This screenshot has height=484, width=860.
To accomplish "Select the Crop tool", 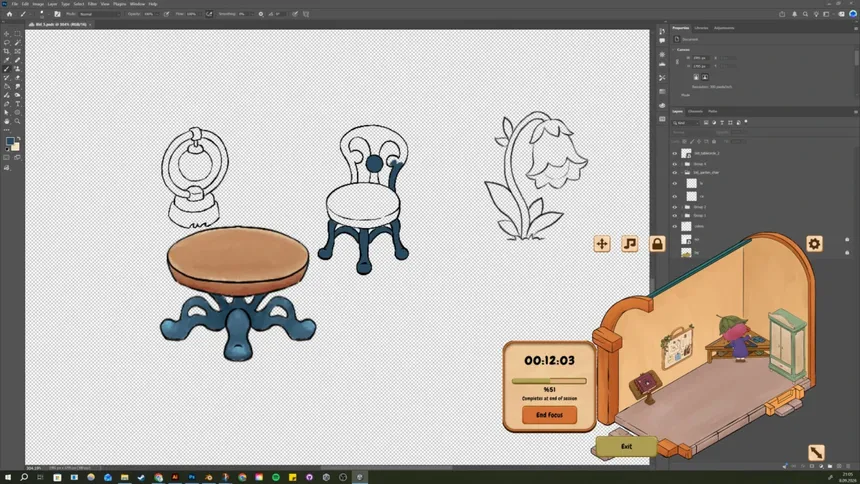I will click(7, 51).
